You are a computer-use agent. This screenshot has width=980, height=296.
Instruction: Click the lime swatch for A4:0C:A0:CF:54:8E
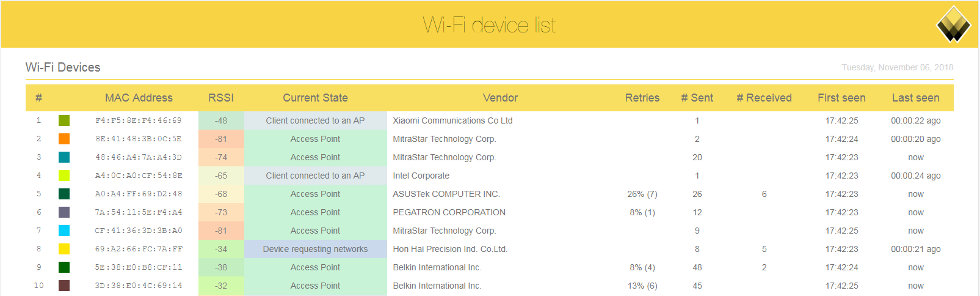(x=64, y=176)
